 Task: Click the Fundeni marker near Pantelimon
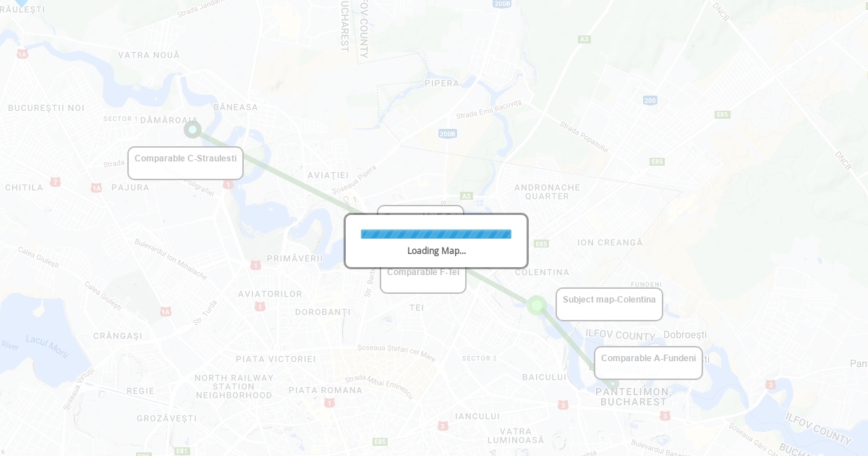click(613, 383)
